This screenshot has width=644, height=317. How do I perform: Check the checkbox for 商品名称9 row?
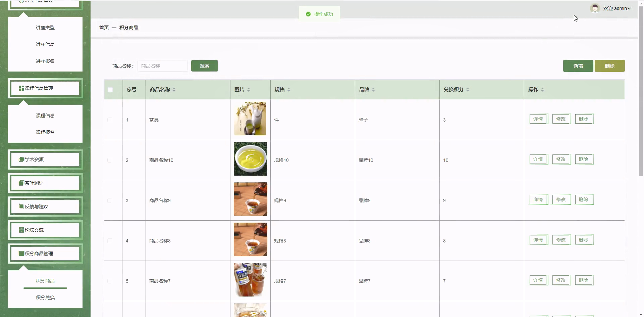pos(110,200)
